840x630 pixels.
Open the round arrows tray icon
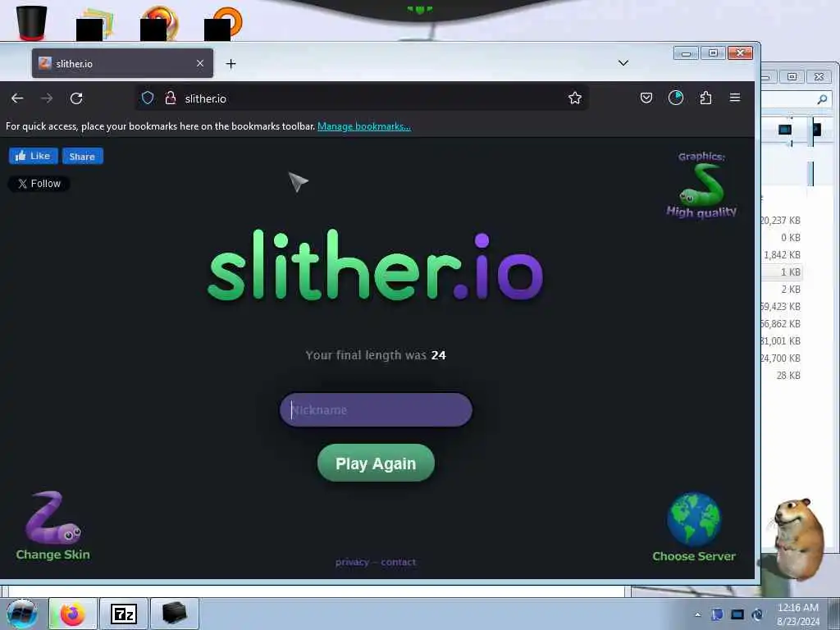(x=757, y=614)
